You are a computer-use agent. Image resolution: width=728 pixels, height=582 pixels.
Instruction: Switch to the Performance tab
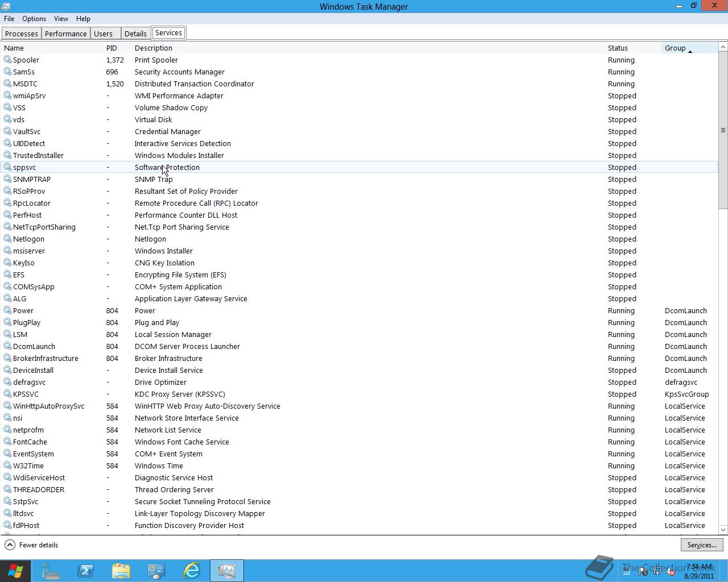tap(66, 34)
